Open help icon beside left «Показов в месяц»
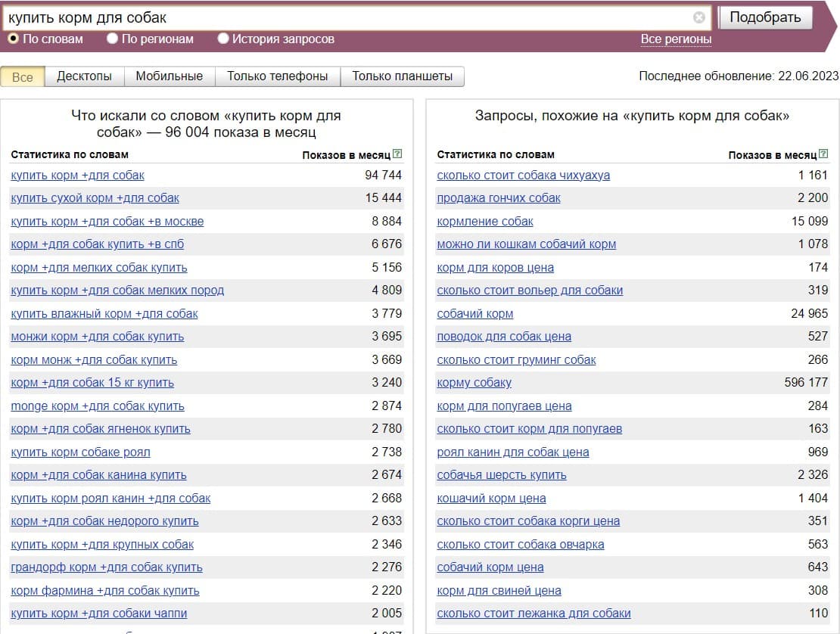 (397, 154)
